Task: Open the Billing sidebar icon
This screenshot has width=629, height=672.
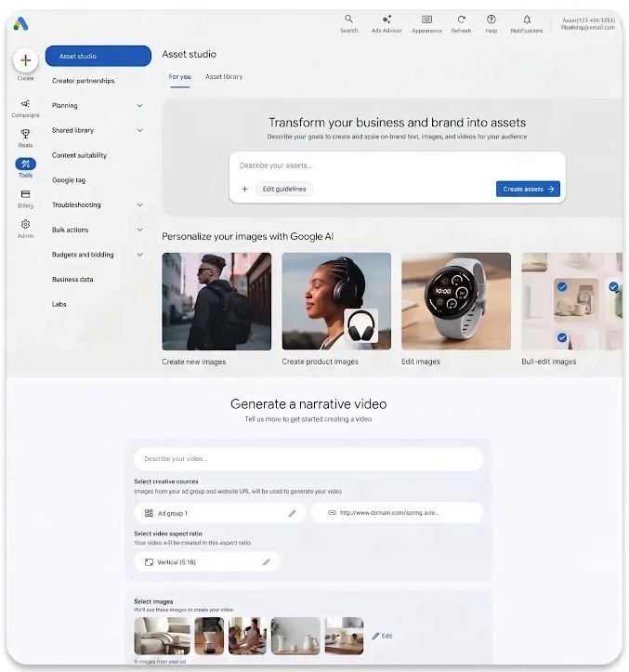Action: (25, 194)
